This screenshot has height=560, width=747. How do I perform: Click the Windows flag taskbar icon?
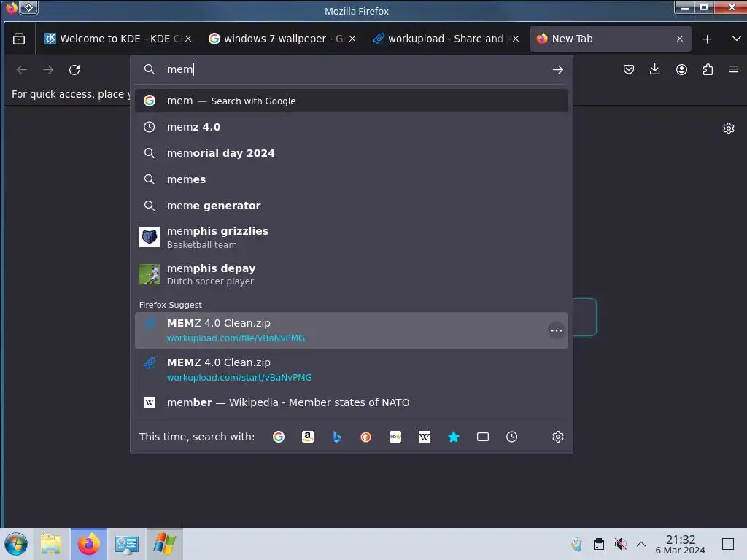(x=164, y=544)
